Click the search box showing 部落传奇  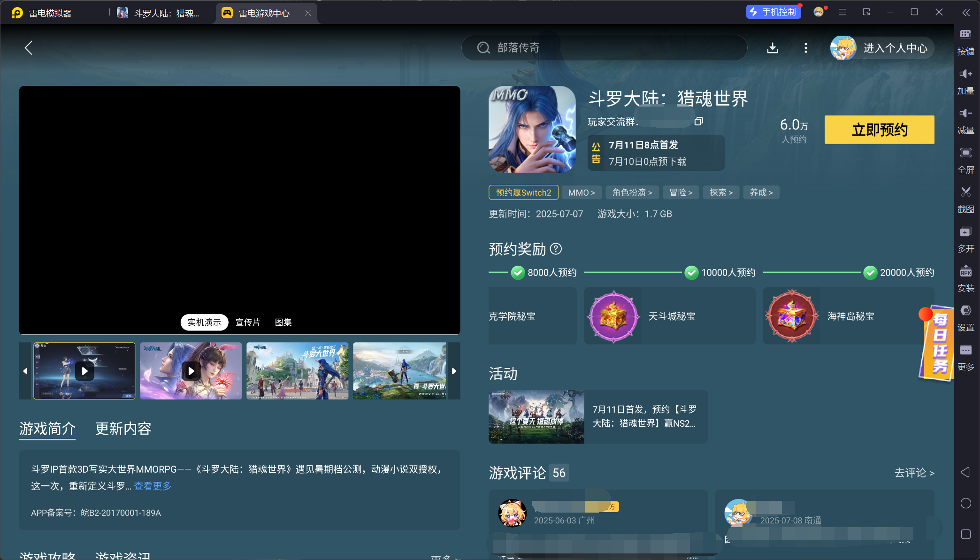point(604,48)
